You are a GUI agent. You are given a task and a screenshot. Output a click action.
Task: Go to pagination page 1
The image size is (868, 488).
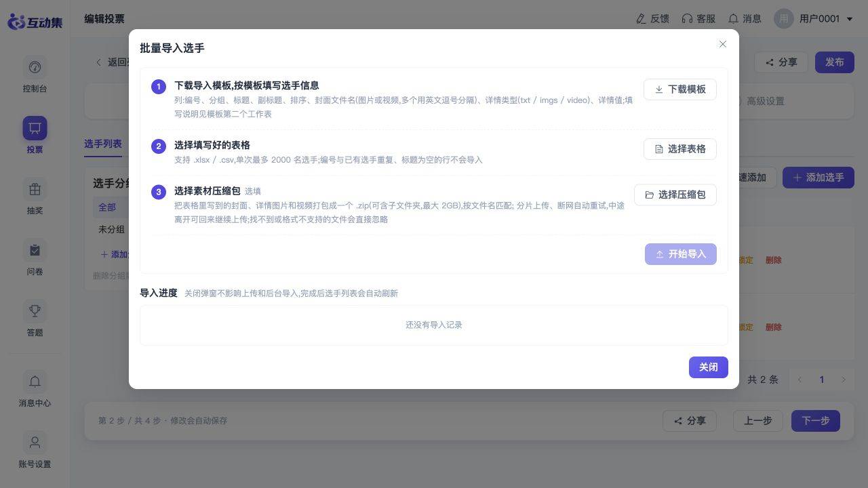822,380
